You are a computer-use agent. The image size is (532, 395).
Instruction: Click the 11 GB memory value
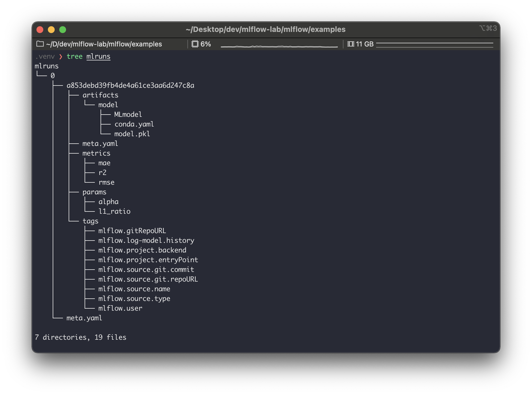pyautogui.click(x=365, y=44)
